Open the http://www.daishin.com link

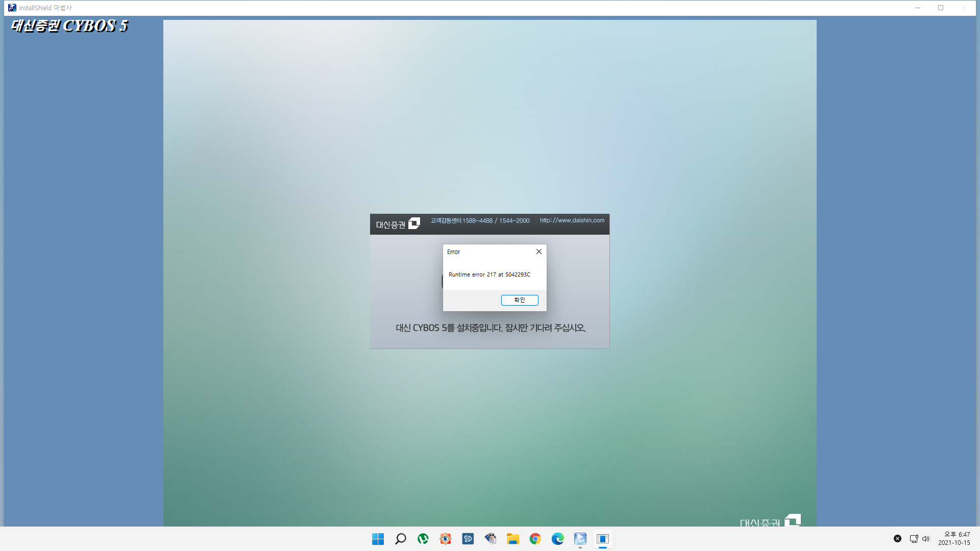click(572, 220)
